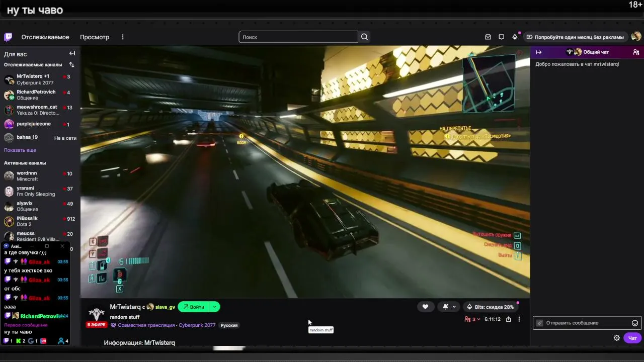The width and height of the screenshot is (644, 362).
Task: Open the stream options three-dot menu
Action: (519, 319)
